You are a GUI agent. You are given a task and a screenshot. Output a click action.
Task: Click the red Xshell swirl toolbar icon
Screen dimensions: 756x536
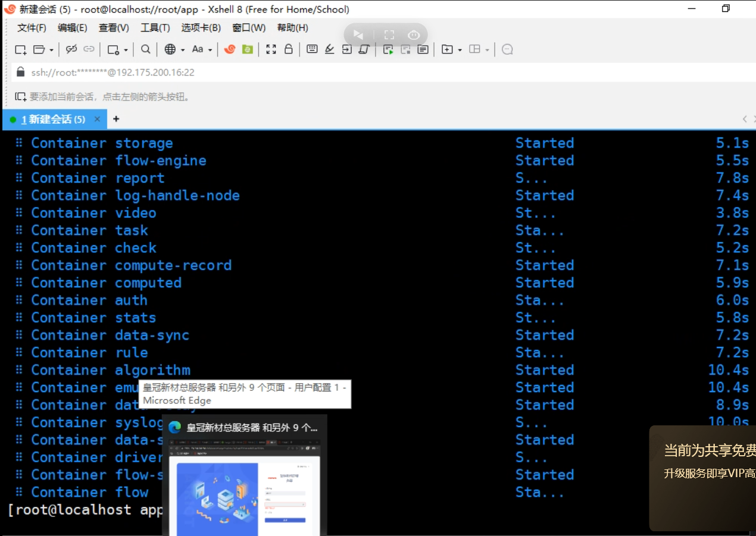pyautogui.click(x=230, y=49)
